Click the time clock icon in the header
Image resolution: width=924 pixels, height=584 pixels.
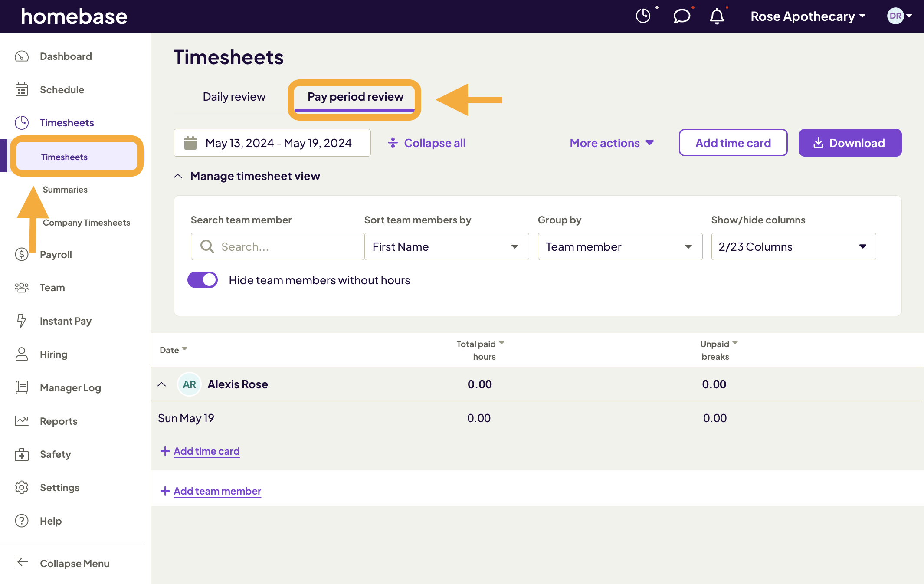[x=643, y=16]
